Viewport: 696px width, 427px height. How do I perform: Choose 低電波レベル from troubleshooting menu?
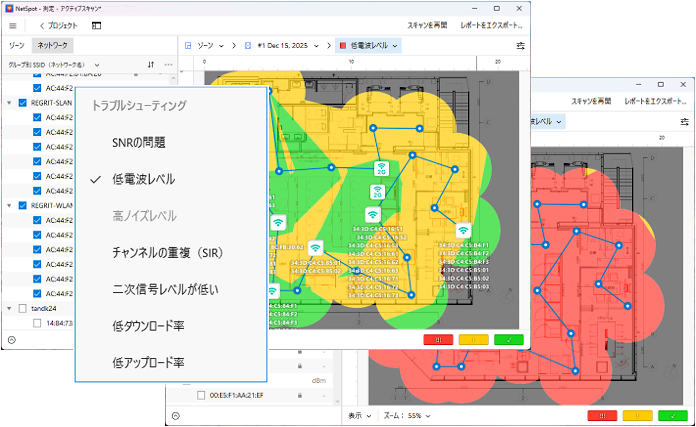[143, 179]
